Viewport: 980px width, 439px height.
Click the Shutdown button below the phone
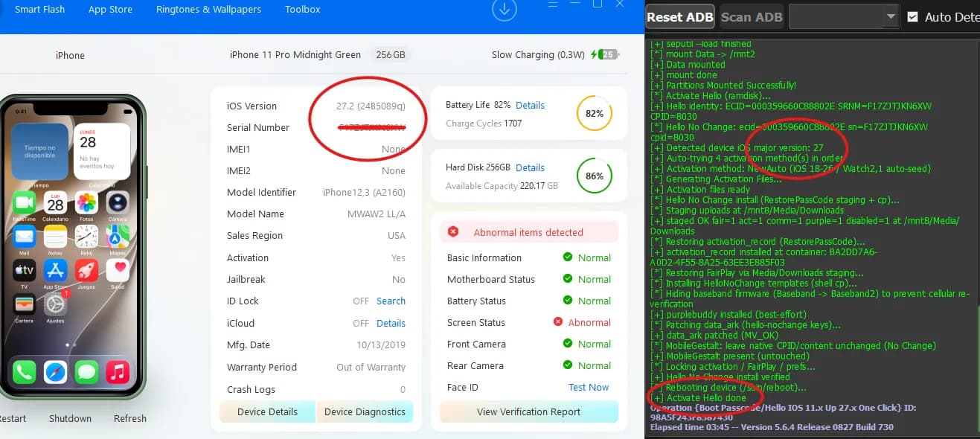coord(70,418)
